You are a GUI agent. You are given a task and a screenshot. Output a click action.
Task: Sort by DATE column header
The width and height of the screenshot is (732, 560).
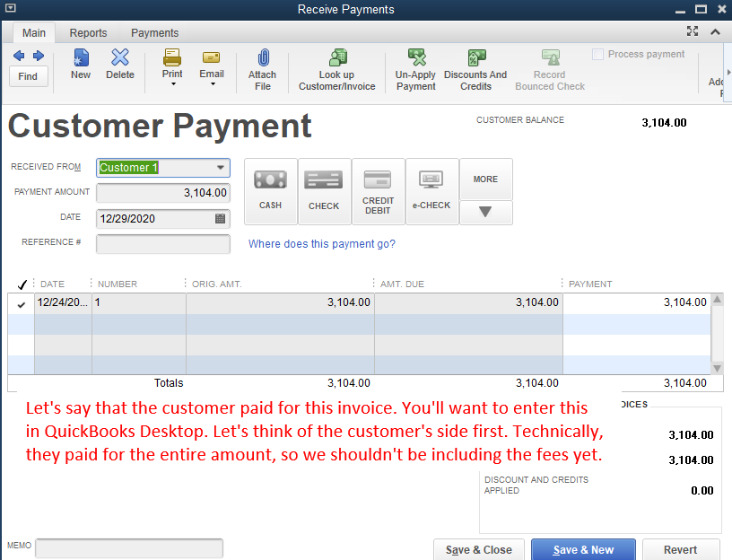[x=52, y=284]
